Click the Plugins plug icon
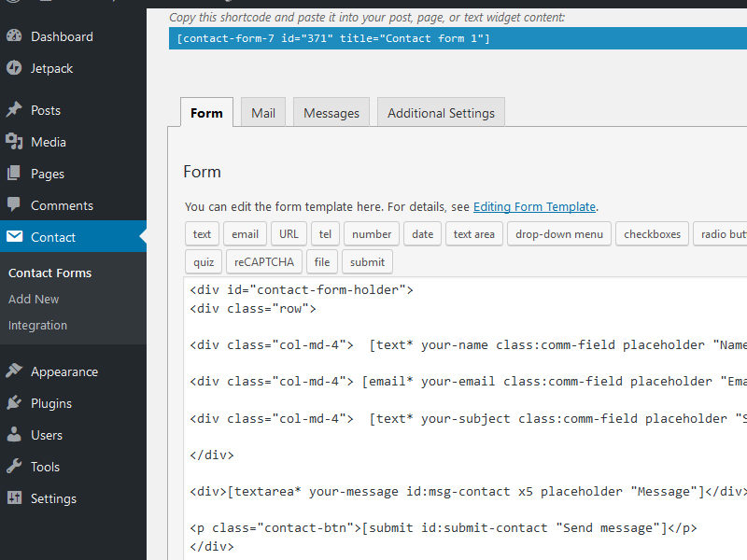 pyautogui.click(x=14, y=403)
